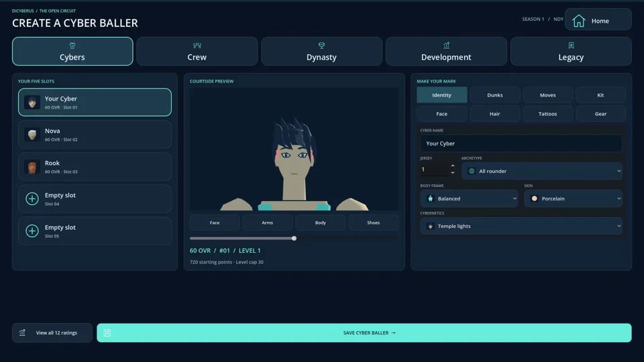Click Empty slot 05

point(95,231)
